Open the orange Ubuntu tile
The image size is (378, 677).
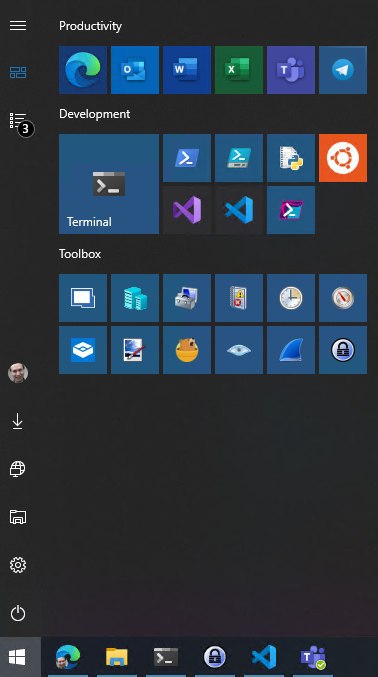pyautogui.click(x=343, y=158)
